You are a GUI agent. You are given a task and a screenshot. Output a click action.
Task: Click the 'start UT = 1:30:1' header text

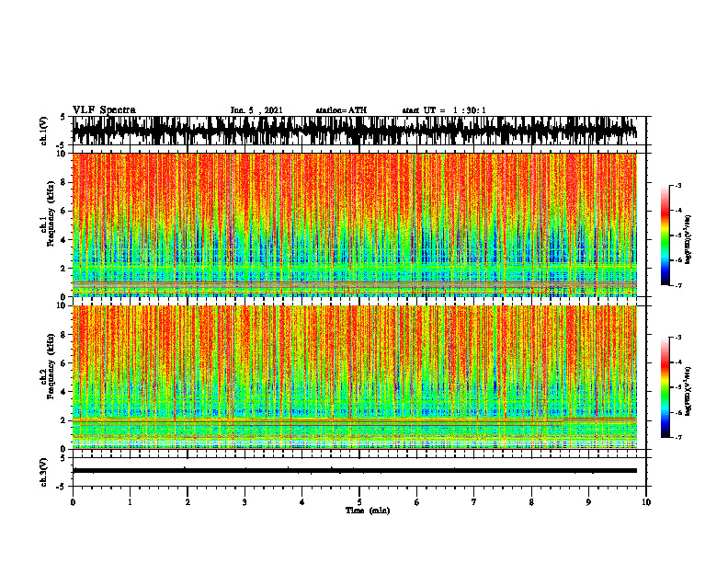point(444,110)
